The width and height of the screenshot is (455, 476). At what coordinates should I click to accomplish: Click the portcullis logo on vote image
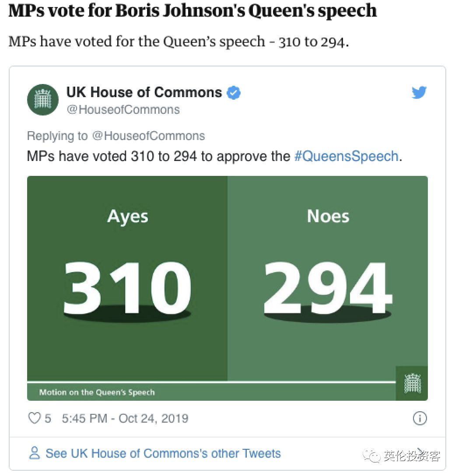(x=412, y=383)
